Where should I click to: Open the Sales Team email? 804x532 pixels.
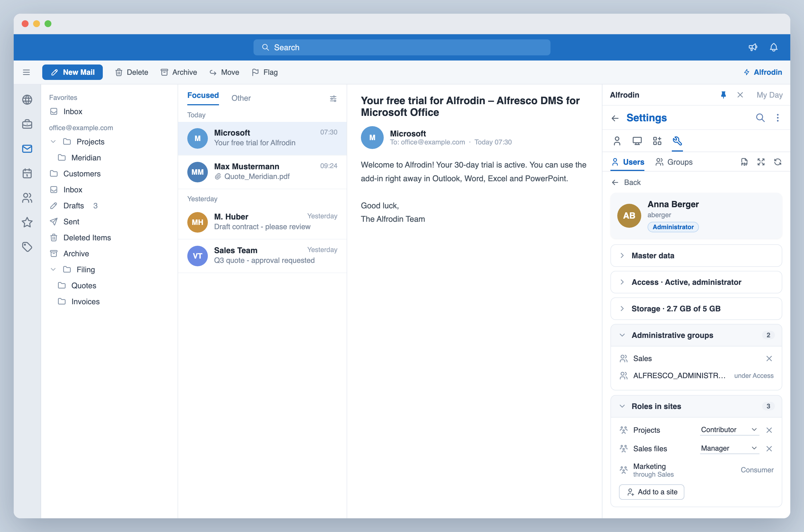coord(262,256)
